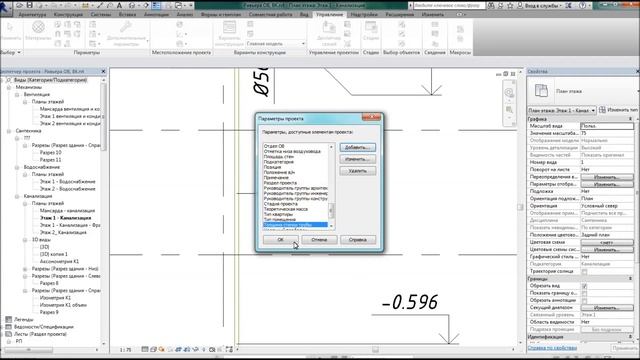Click the Save icon in quick access toolbar

coord(29,5)
